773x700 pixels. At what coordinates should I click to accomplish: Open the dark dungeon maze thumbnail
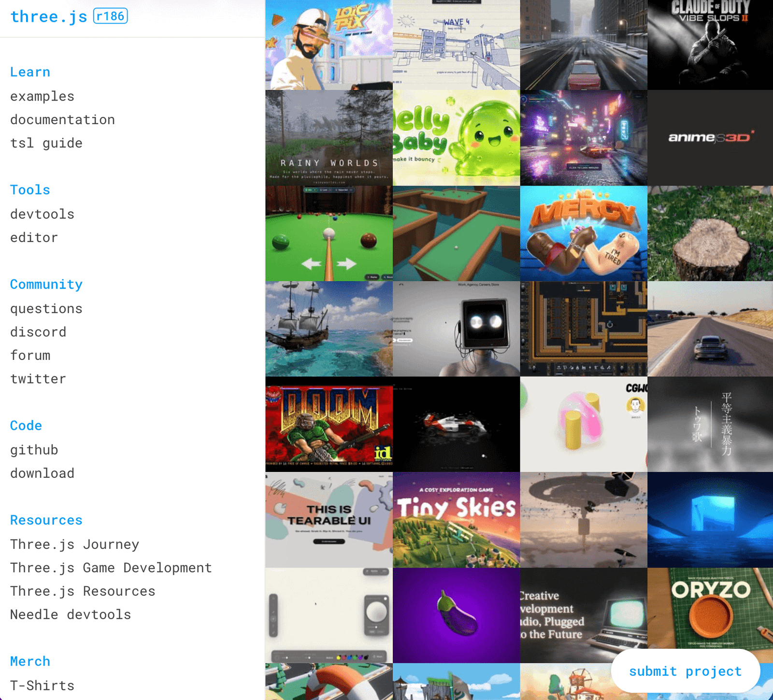pos(584,329)
